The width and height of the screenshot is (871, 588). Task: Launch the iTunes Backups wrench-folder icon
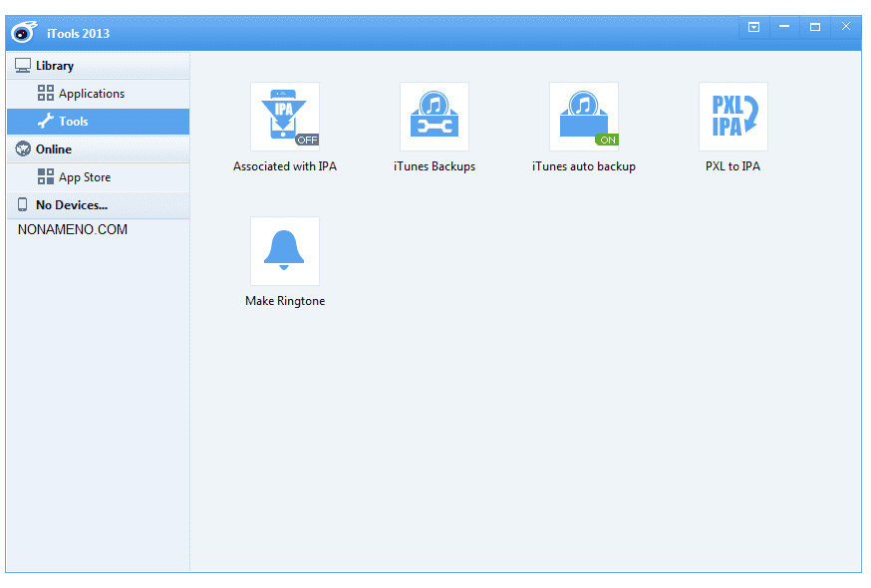point(434,116)
